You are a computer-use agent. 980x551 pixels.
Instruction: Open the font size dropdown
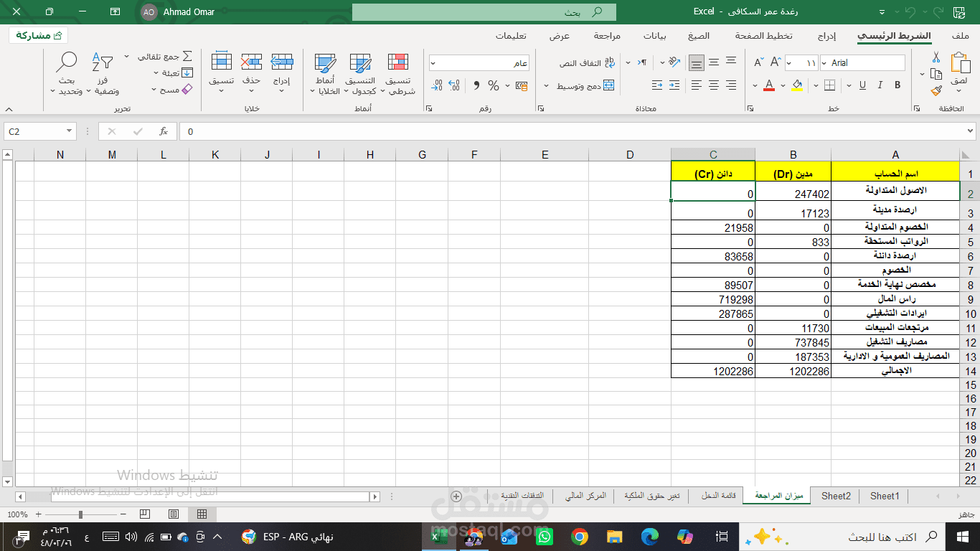pyautogui.click(x=789, y=63)
